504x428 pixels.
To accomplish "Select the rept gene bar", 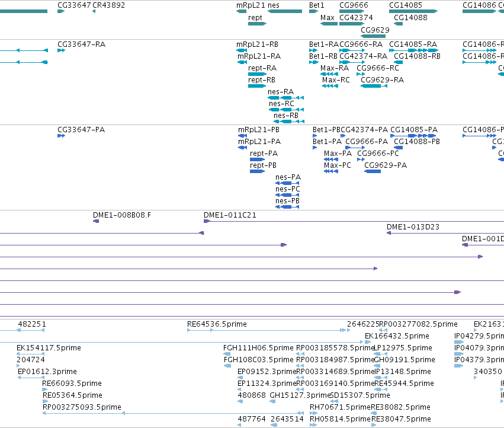I will click(258, 24).
